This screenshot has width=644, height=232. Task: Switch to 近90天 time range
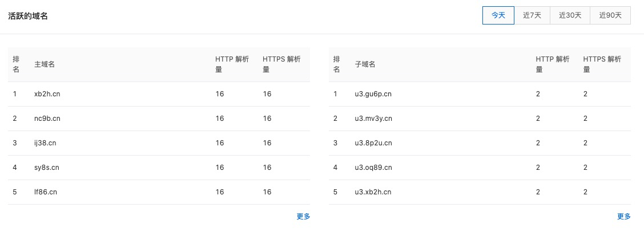click(610, 15)
